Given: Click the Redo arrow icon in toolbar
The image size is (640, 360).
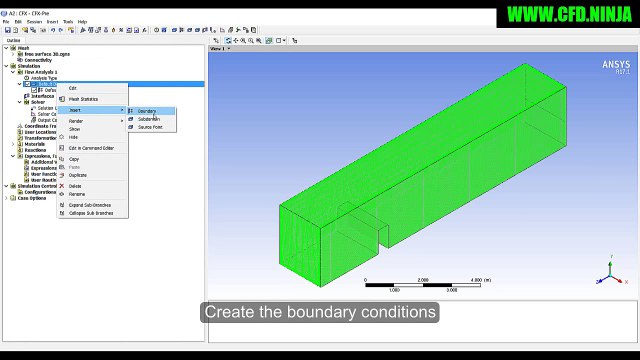Looking at the screenshot, I should 61,30.
